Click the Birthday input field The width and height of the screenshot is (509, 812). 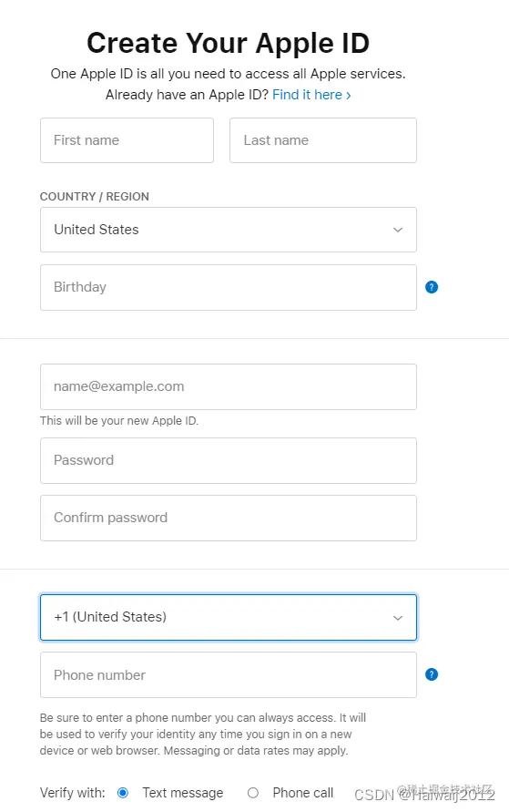pyautogui.click(x=229, y=287)
